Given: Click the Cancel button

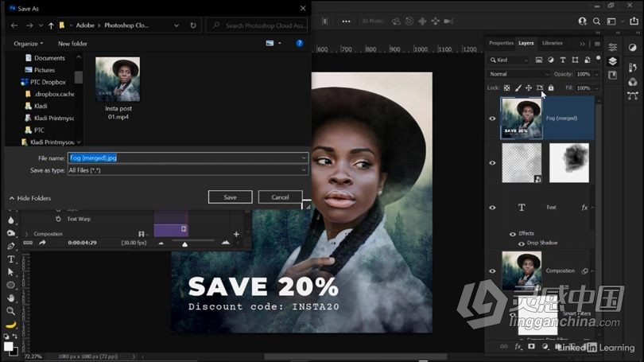Looking at the screenshot, I should coord(280,197).
